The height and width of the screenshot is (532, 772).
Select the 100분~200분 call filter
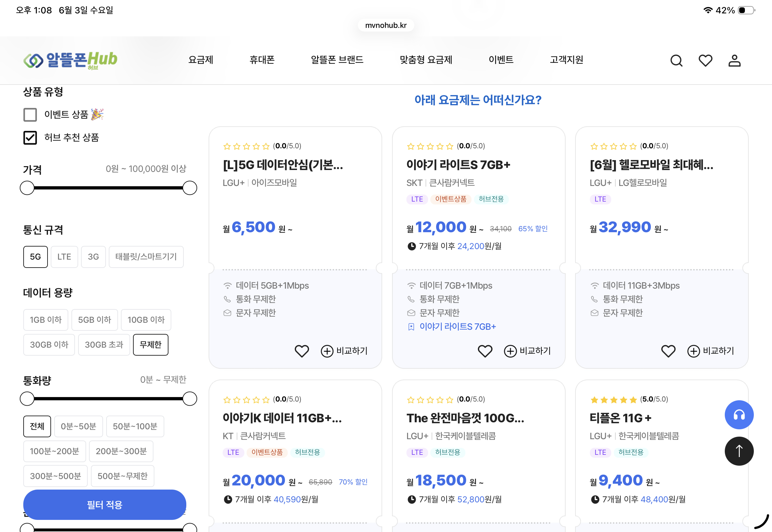click(x=55, y=451)
